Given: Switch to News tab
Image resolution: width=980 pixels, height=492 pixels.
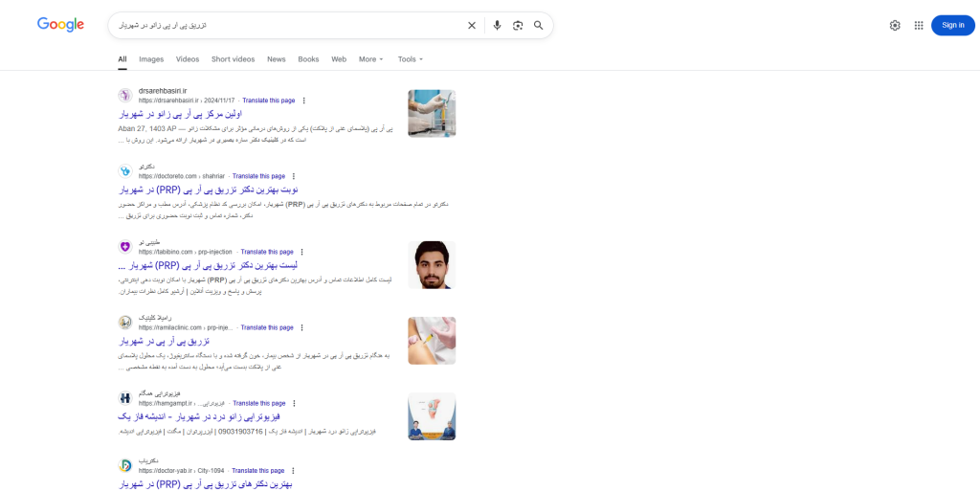Looking at the screenshot, I should point(277,59).
